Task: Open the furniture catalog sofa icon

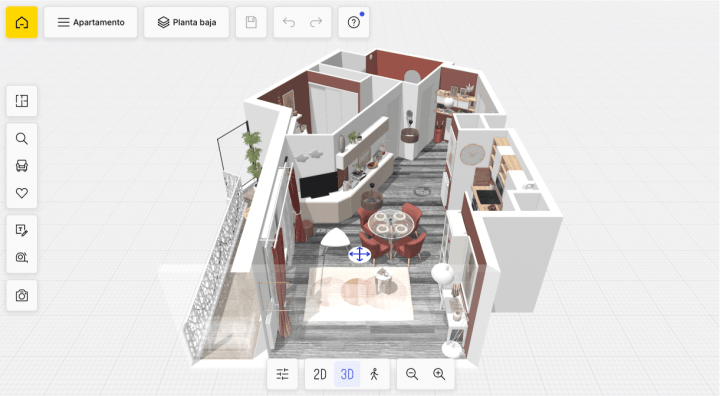Action: (22, 166)
